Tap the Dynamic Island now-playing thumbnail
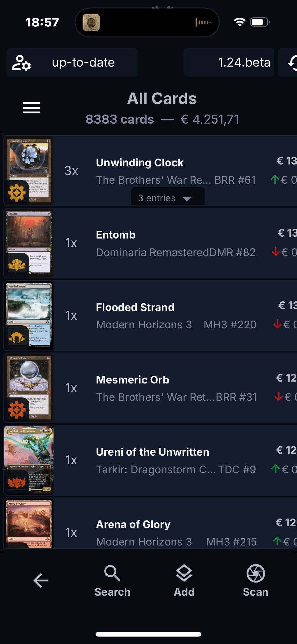 (x=91, y=22)
